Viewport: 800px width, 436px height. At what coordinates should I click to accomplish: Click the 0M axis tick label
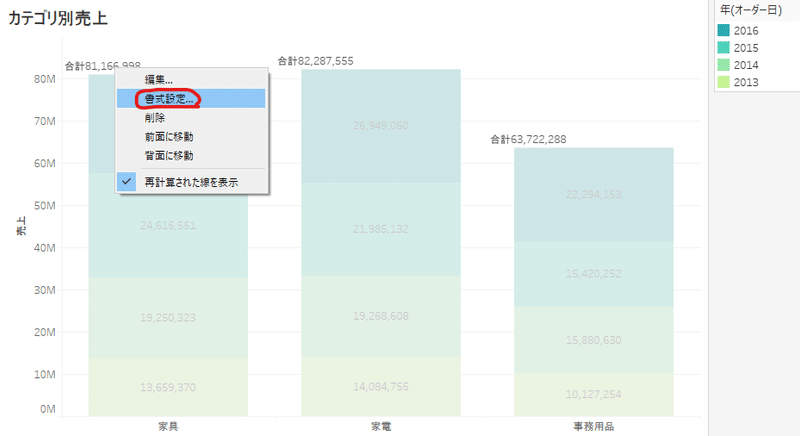pos(47,409)
